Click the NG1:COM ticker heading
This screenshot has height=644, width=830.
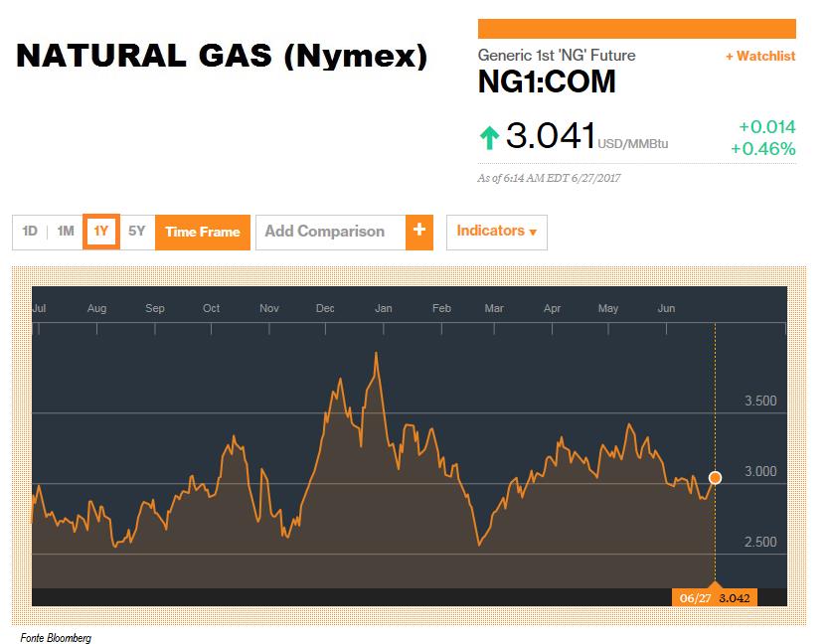pos(547,82)
